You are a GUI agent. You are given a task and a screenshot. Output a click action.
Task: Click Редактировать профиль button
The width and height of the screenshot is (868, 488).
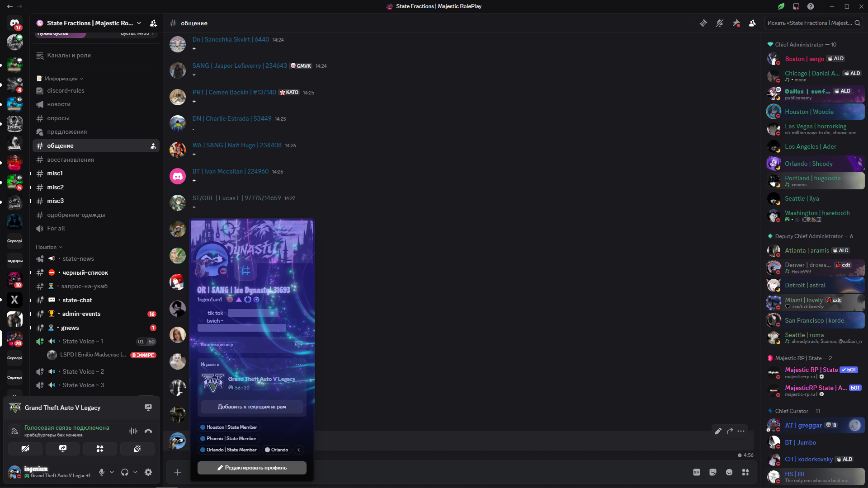click(x=252, y=468)
